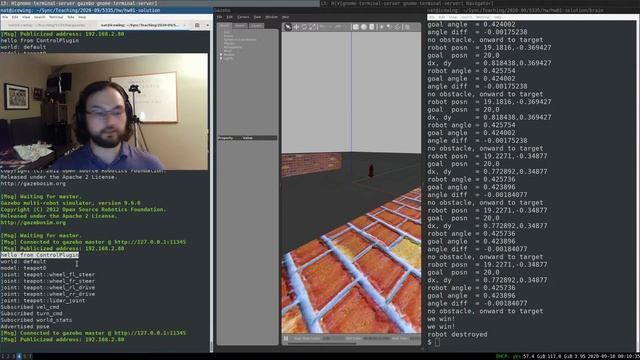Open the Gazebo File menu

coord(219,17)
